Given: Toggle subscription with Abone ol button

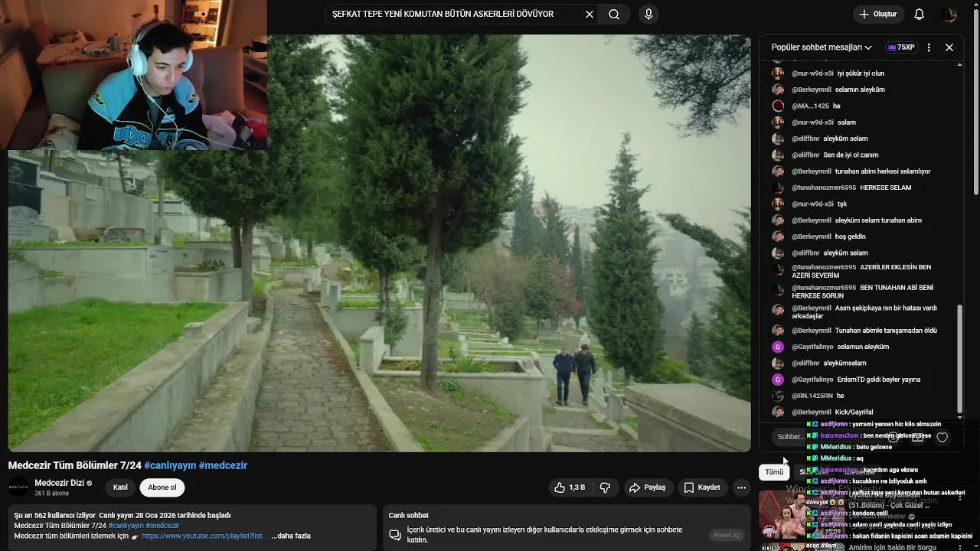Looking at the screenshot, I should [x=162, y=487].
